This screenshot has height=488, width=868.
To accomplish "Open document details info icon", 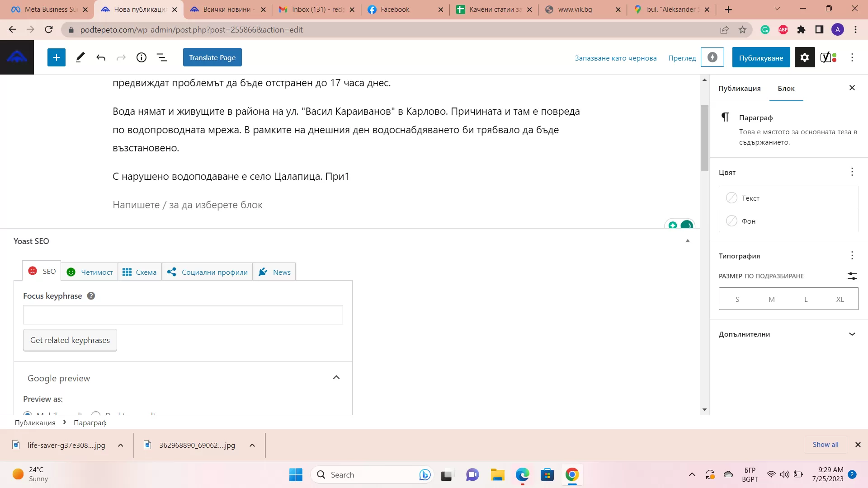I will pos(142,57).
